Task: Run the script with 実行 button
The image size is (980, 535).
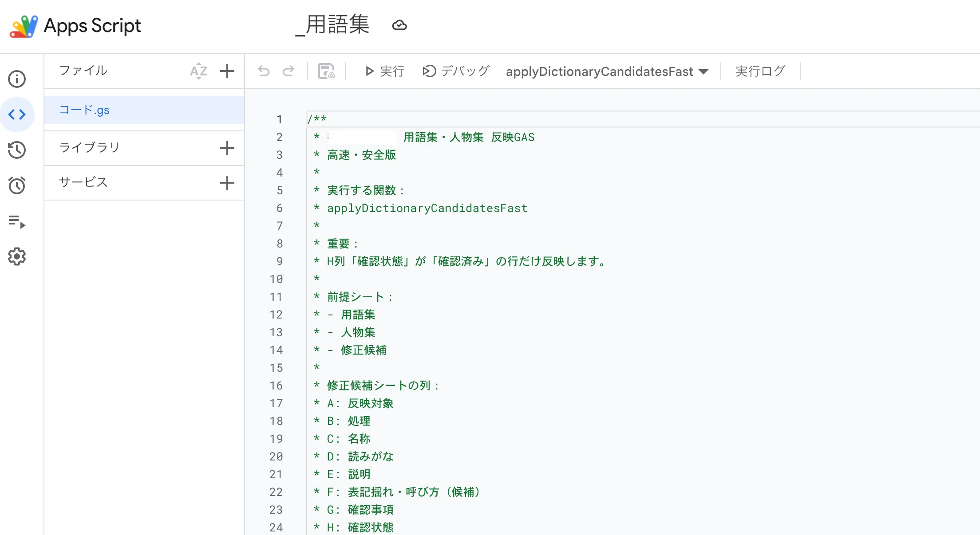Action: [x=384, y=71]
